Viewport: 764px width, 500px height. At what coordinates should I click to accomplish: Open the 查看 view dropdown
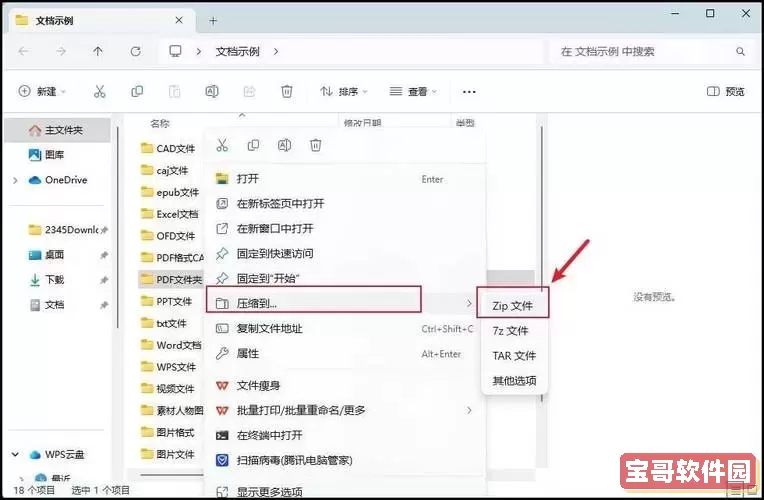click(413, 91)
